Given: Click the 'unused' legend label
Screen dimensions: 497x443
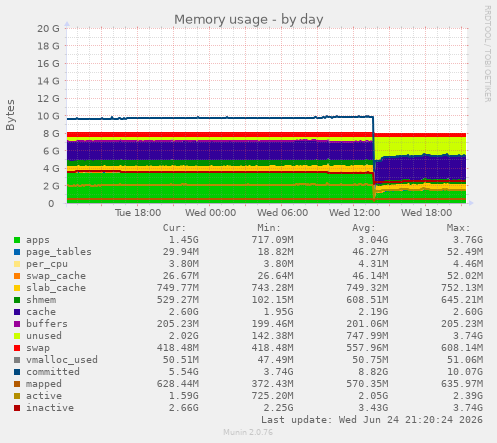Looking at the screenshot, I should tap(44, 336).
